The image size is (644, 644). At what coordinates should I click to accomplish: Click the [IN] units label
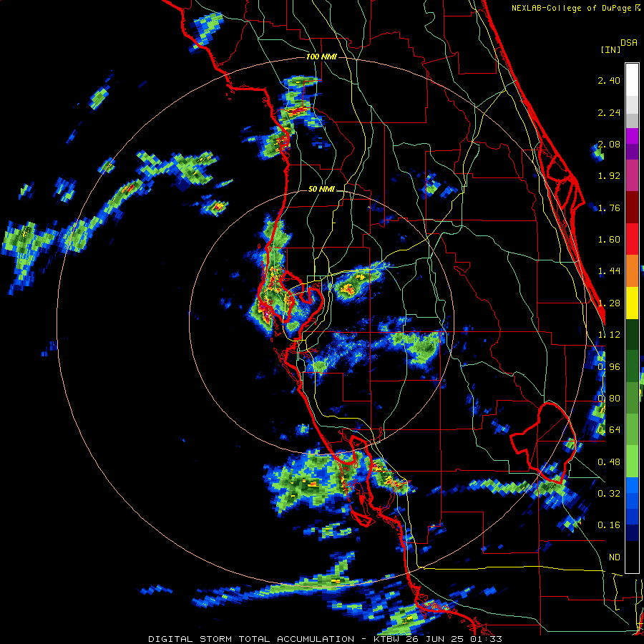[x=610, y=49]
